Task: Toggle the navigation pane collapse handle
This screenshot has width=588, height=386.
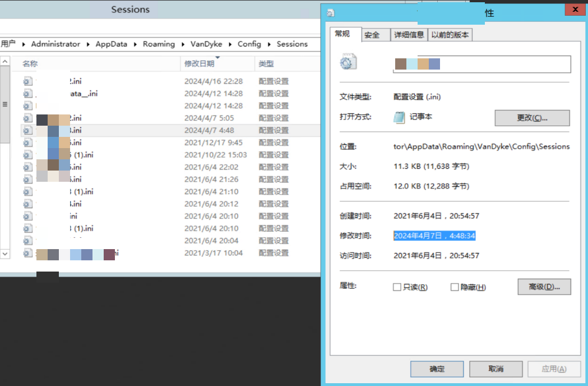Action: click(4, 105)
